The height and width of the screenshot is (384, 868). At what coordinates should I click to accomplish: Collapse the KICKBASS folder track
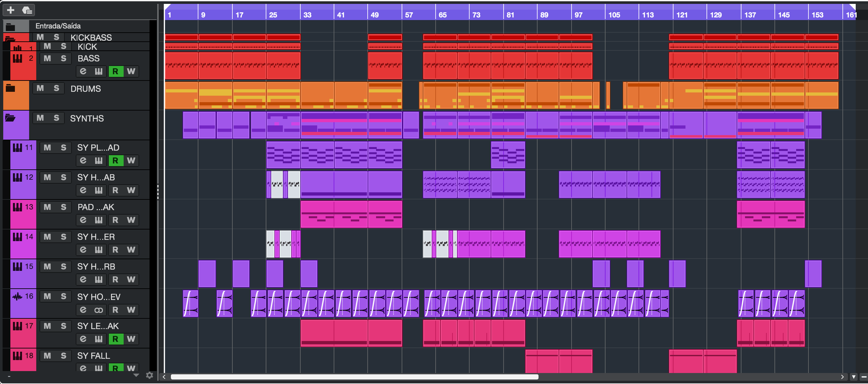[10, 39]
